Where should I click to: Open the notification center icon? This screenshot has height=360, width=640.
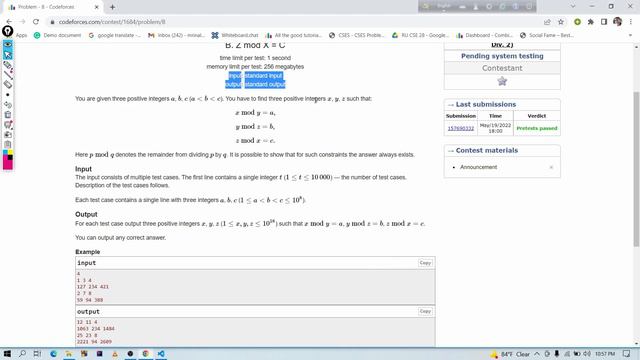pyautogui.click(x=627, y=353)
